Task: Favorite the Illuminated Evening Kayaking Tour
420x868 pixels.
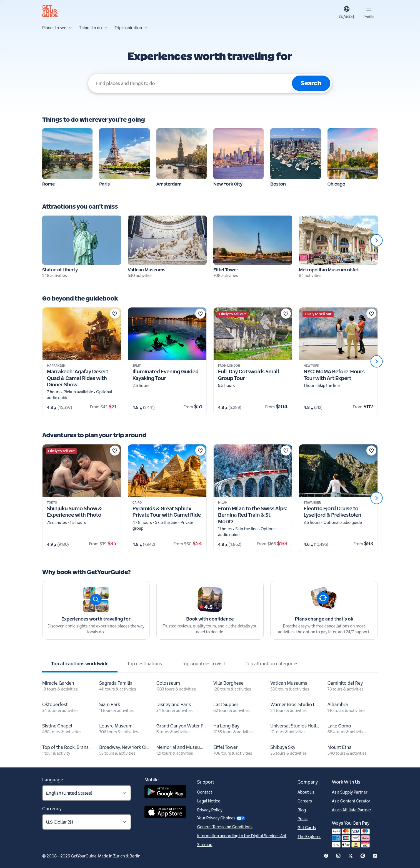Action: pos(200,314)
